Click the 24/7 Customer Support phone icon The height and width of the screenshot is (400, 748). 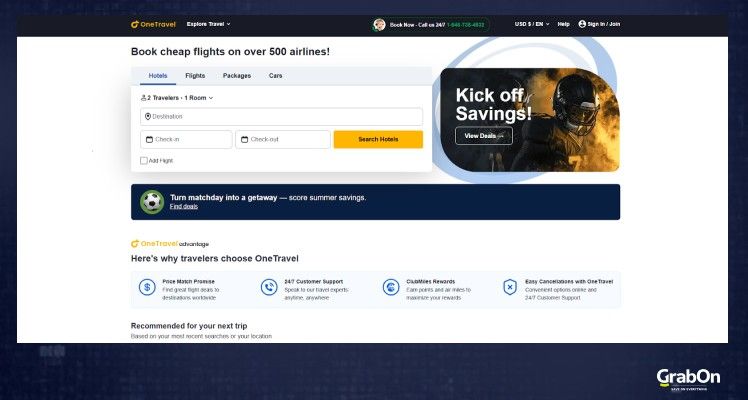click(x=269, y=287)
